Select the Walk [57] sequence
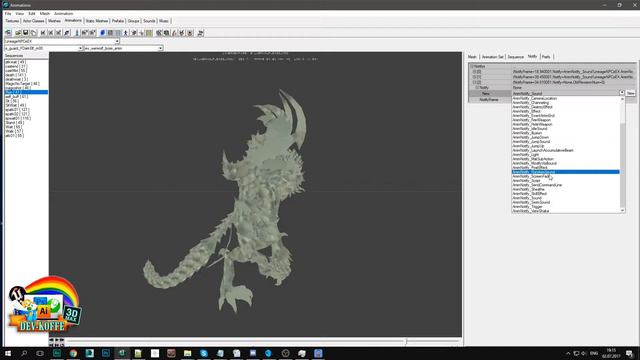The height and width of the screenshot is (360, 640). [13, 131]
